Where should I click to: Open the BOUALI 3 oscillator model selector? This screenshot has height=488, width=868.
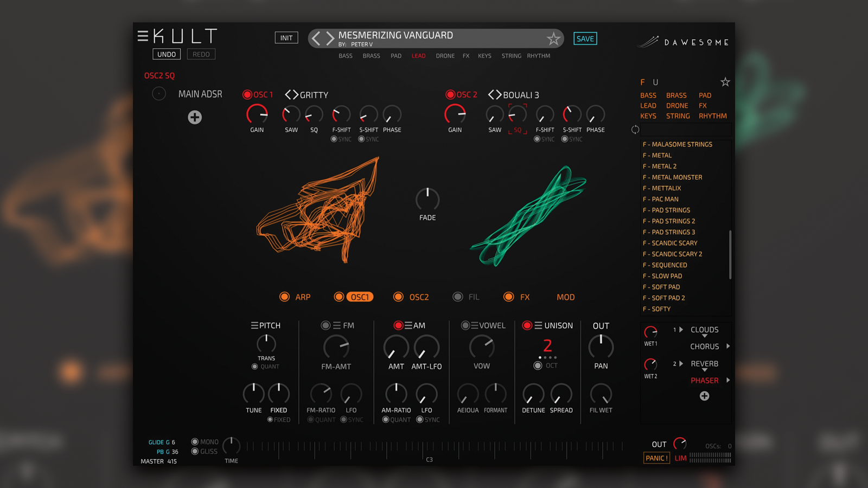[x=494, y=94]
